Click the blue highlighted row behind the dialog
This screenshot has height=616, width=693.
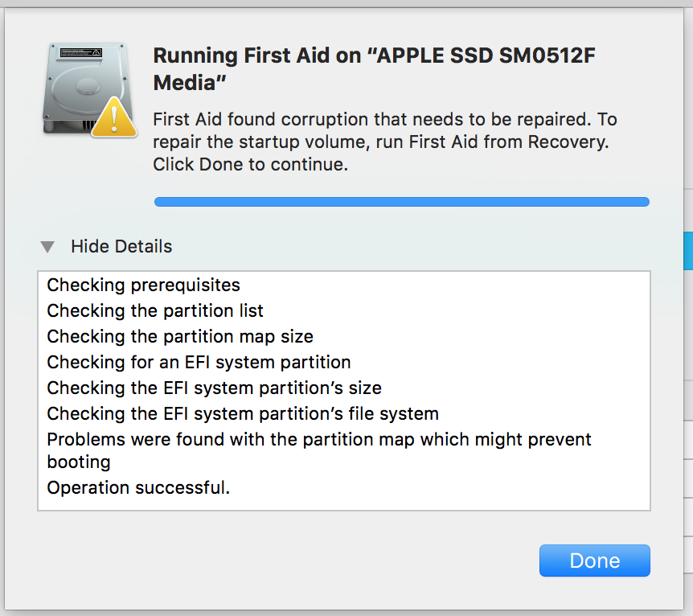(x=687, y=252)
